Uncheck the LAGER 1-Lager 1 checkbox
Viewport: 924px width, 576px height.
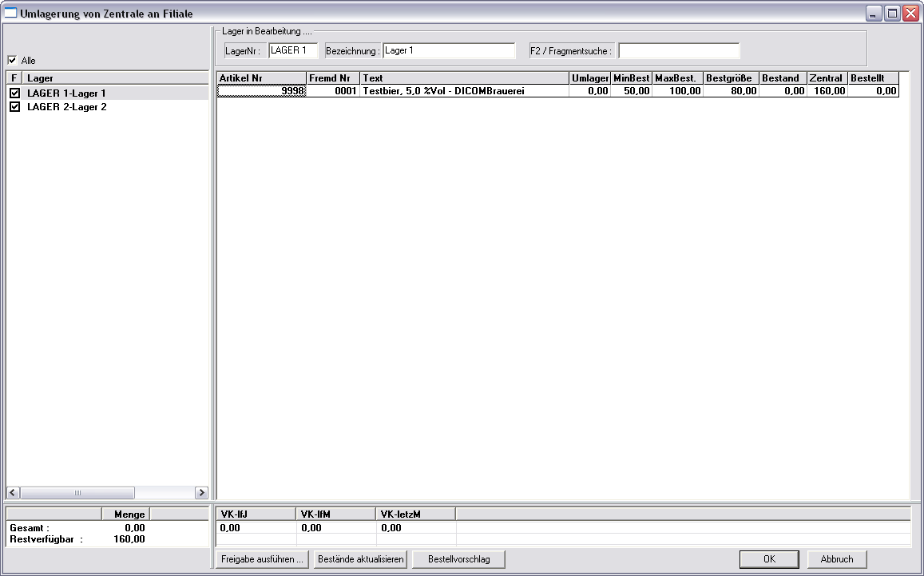pos(14,93)
